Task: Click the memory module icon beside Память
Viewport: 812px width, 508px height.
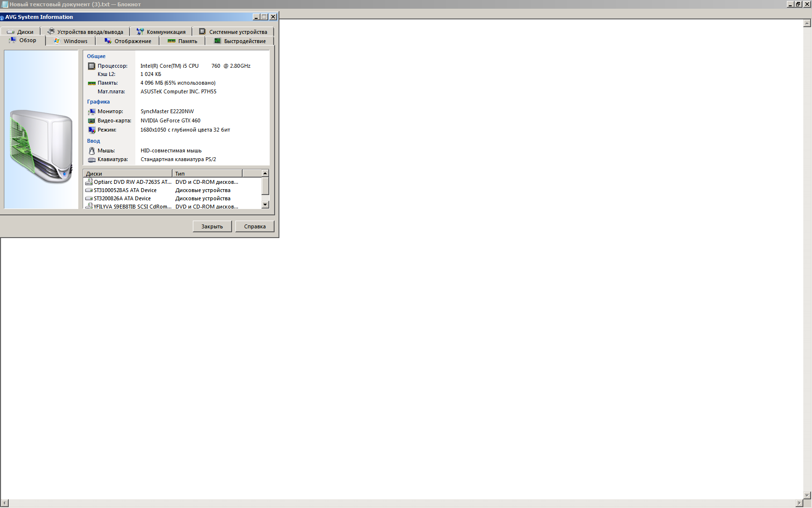Action: coord(91,83)
